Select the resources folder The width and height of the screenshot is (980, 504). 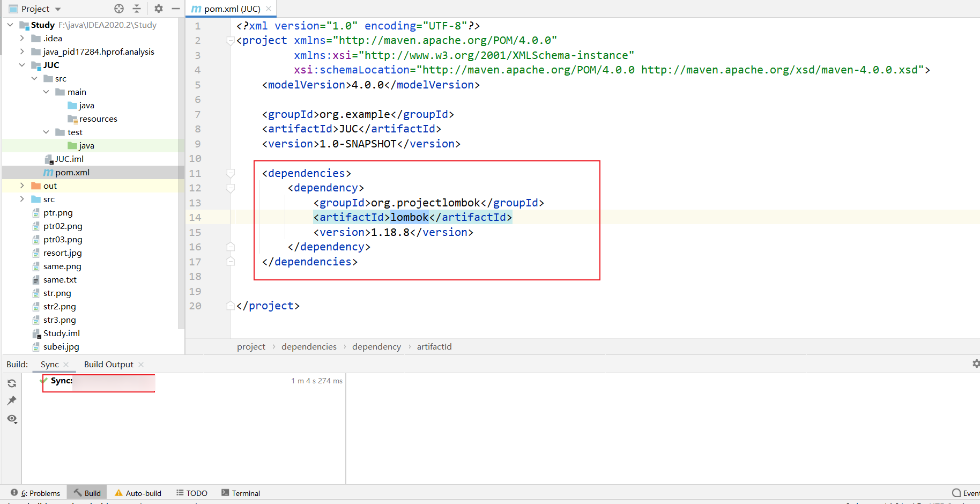[x=92, y=118]
